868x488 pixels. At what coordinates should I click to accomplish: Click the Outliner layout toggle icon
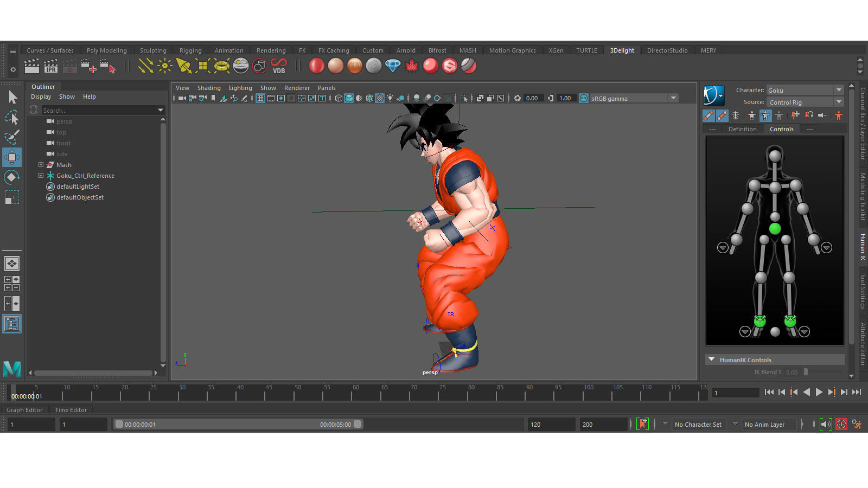pos(12,324)
